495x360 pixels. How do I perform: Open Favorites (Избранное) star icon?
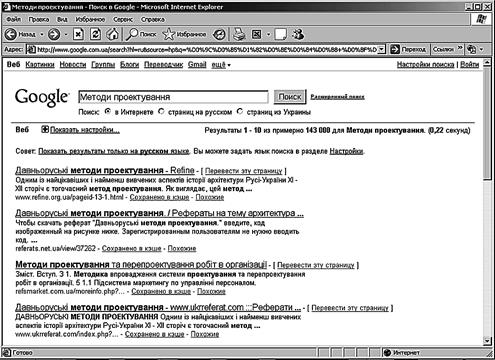[169, 34]
